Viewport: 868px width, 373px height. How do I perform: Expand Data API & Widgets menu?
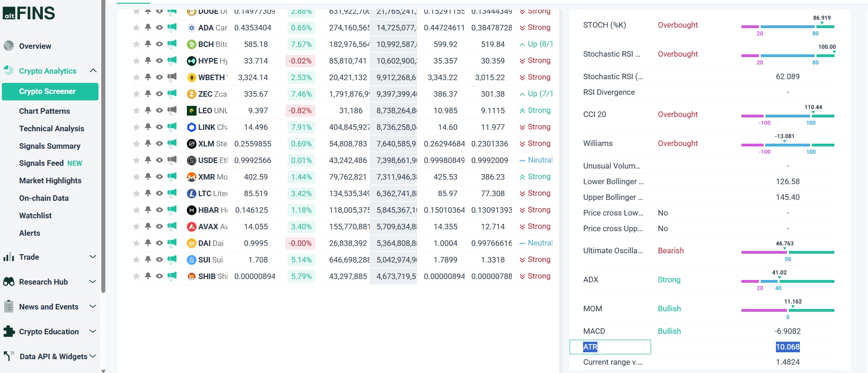(93, 356)
